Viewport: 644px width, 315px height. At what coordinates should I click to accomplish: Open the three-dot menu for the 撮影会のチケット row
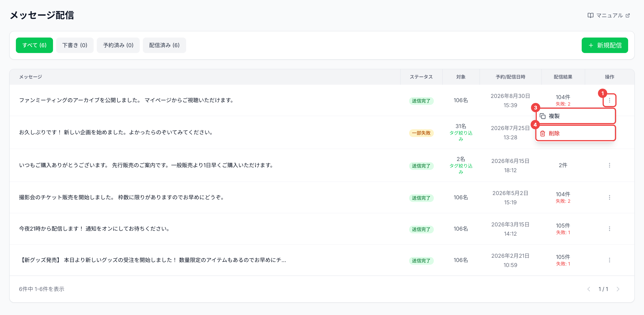(609, 197)
